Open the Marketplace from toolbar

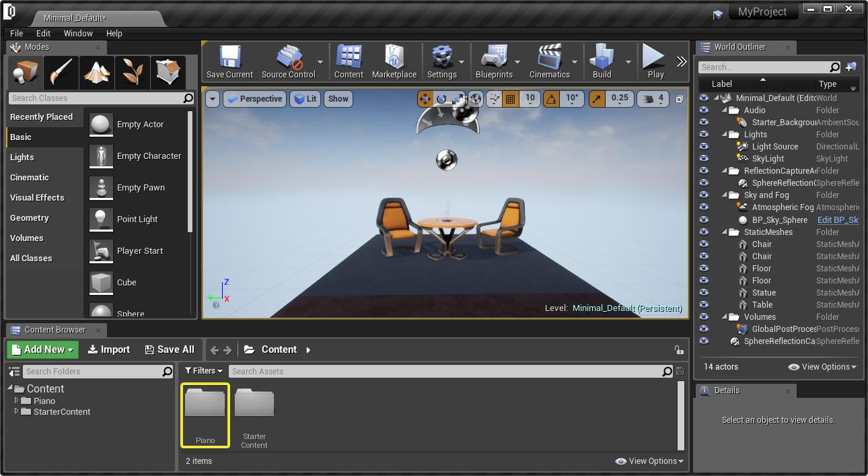pyautogui.click(x=394, y=62)
